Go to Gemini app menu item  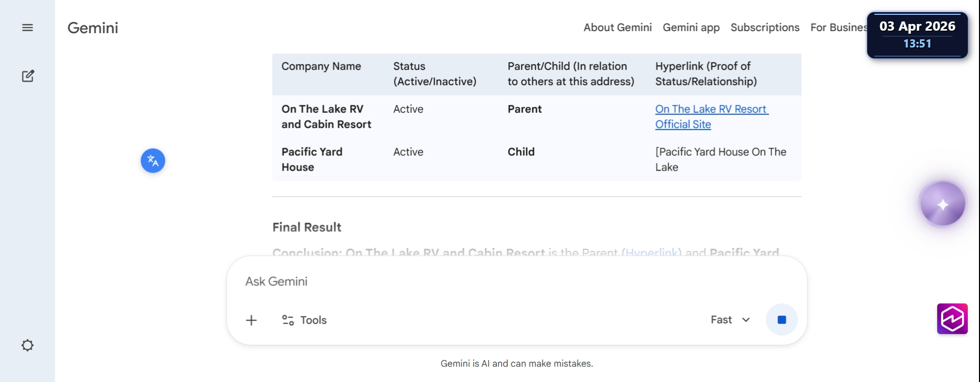click(691, 28)
